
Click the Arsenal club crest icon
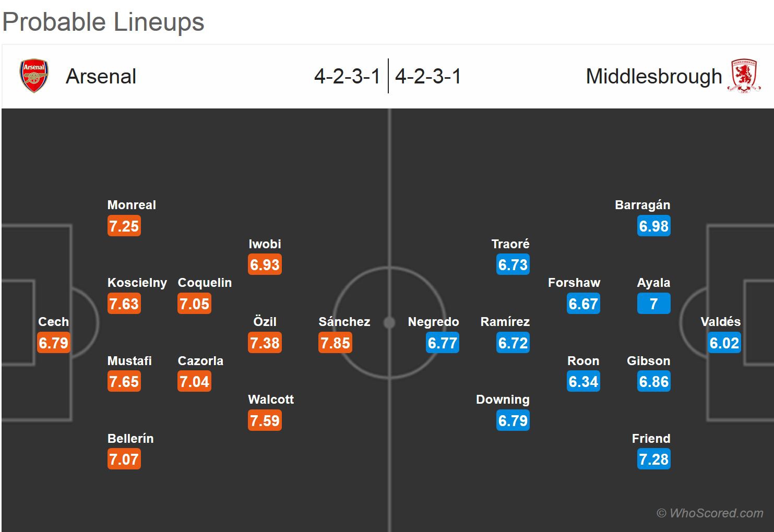tap(34, 76)
